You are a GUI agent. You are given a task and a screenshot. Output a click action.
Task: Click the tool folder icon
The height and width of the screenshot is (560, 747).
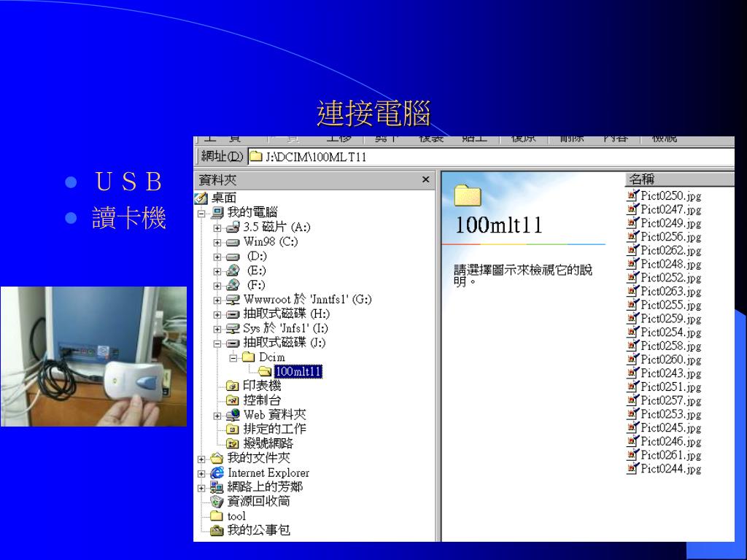tap(217, 516)
